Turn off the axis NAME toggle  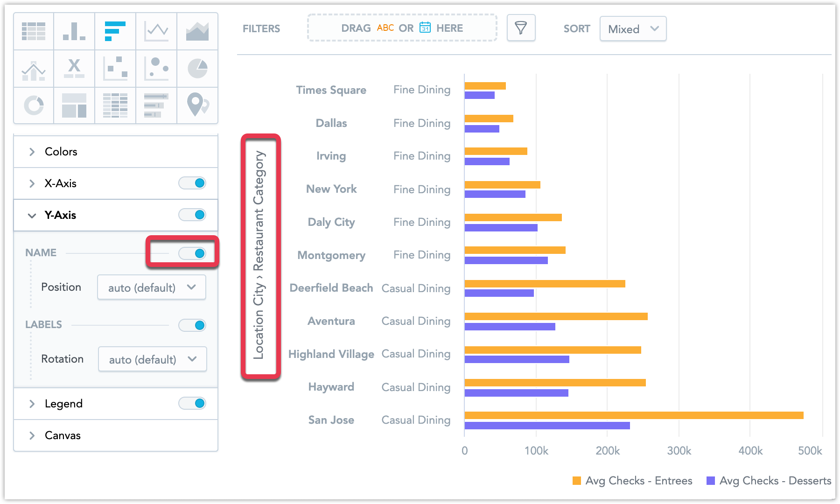coord(192,253)
